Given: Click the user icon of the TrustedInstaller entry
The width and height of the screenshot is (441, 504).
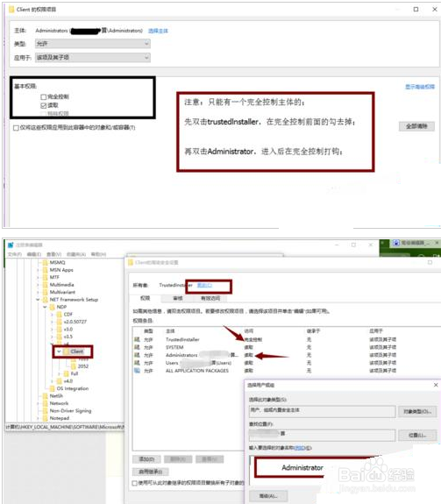Looking at the screenshot, I should click(137, 339).
